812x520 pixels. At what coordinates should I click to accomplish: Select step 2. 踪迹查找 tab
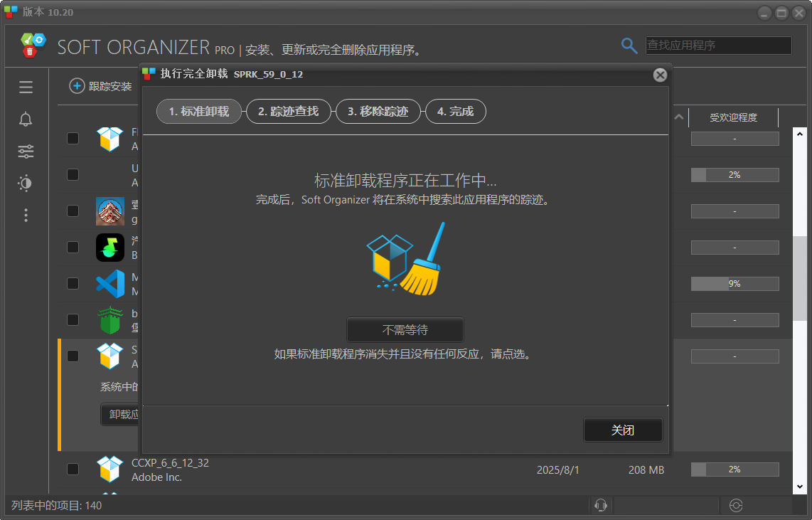click(x=289, y=112)
